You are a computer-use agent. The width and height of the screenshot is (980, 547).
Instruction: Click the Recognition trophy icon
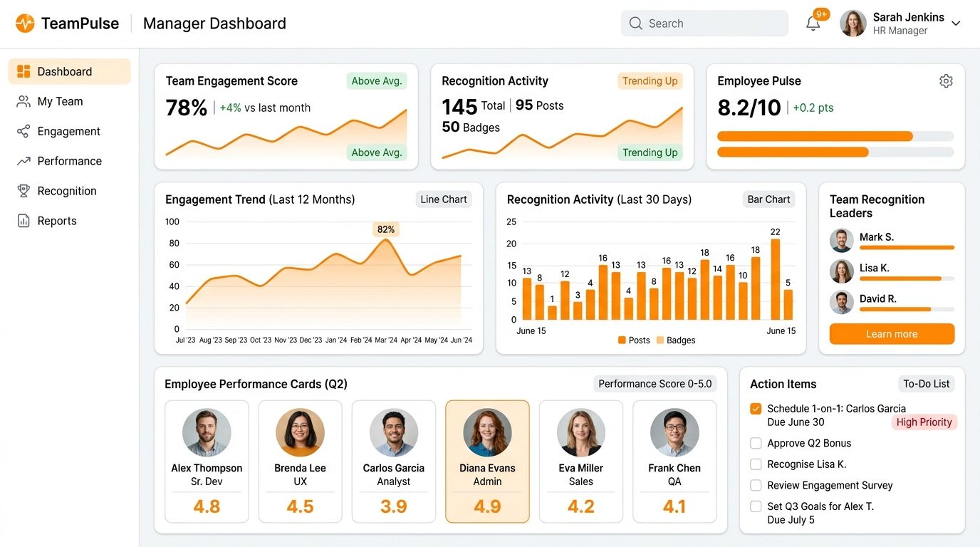[x=24, y=191]
